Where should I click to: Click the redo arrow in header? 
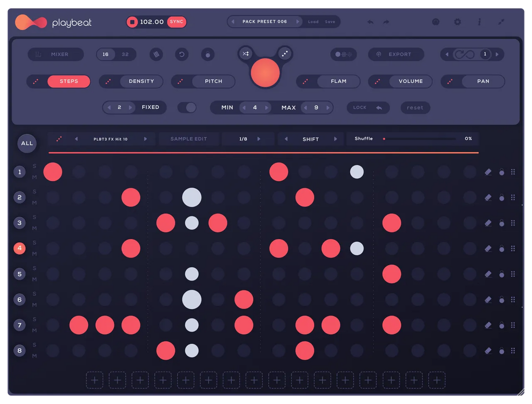click(386, 22)
